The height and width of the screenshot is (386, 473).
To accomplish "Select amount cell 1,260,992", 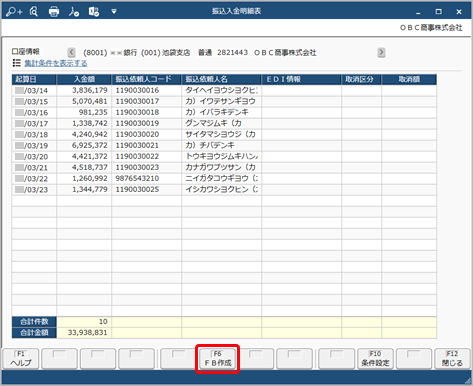I will (x=84, y=178).
